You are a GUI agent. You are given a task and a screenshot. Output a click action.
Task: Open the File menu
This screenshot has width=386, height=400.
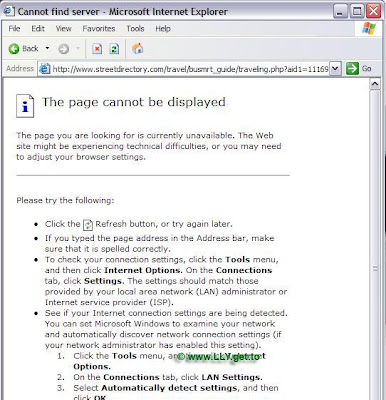click(x=14, y=29)
